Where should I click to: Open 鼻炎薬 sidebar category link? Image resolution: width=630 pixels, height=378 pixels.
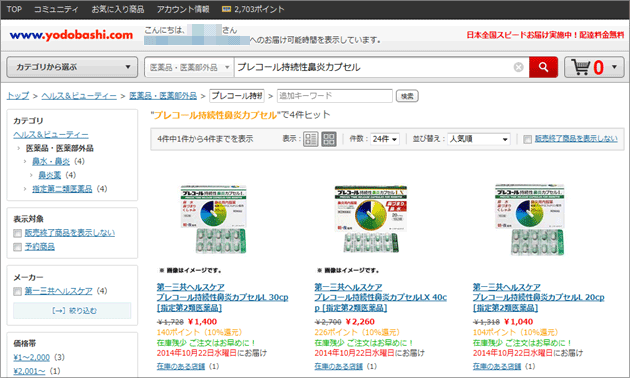tap(50, 175)
